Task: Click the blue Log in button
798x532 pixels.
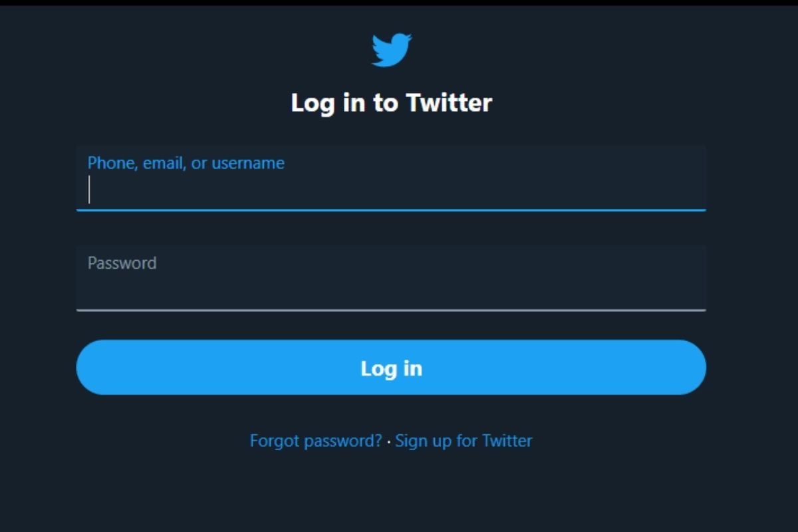Action: tap(391, 368)
